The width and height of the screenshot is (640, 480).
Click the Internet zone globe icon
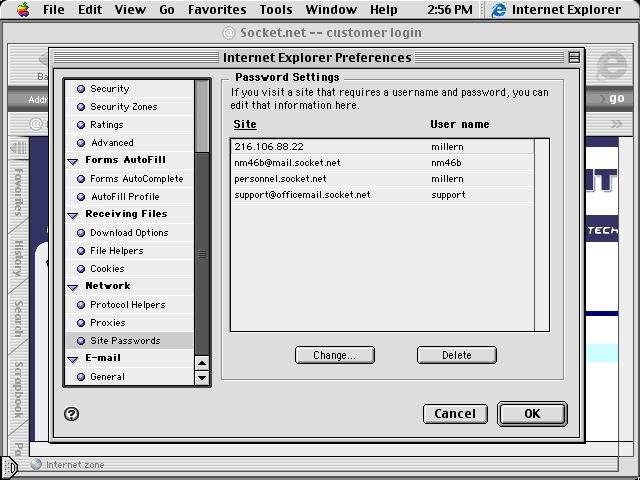tap(36, 464)
